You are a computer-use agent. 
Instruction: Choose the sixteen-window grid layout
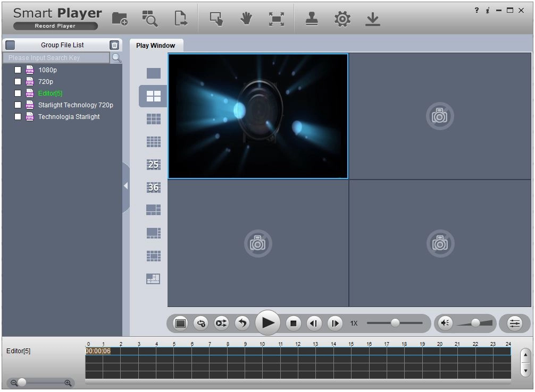point(154,142)
